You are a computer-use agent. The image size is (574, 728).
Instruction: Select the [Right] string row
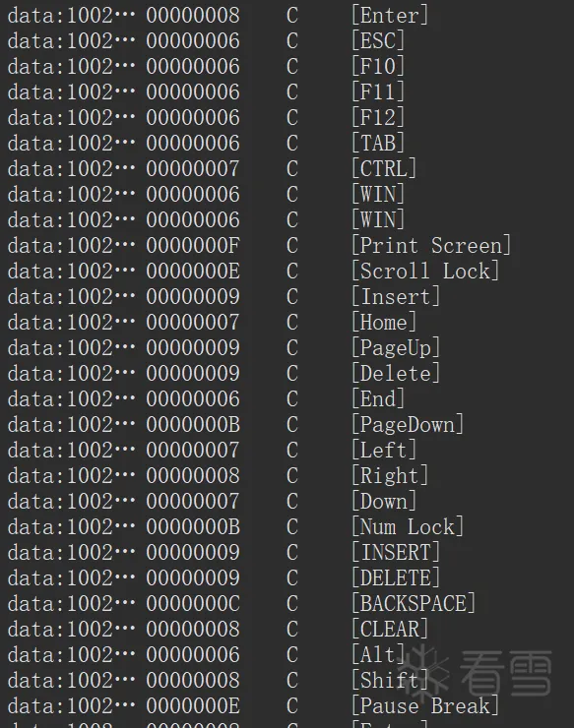point(287,476)
